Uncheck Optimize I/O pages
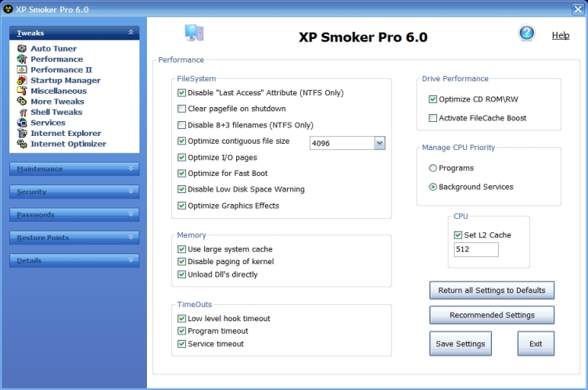Viewport: 588px width, 390px height. coord(181,157)
